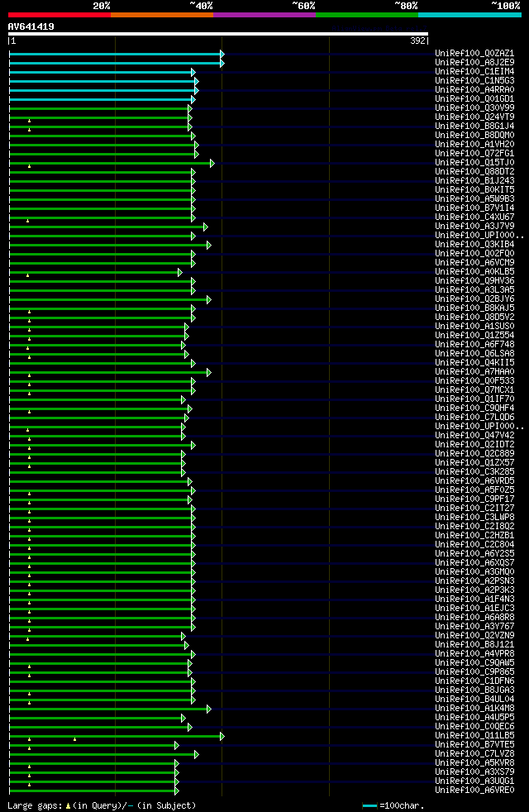The image size is (529, 812).
Task: Click the cyan alignment bar for UniRef100_Q0ZAZ1
Action: 115,54
